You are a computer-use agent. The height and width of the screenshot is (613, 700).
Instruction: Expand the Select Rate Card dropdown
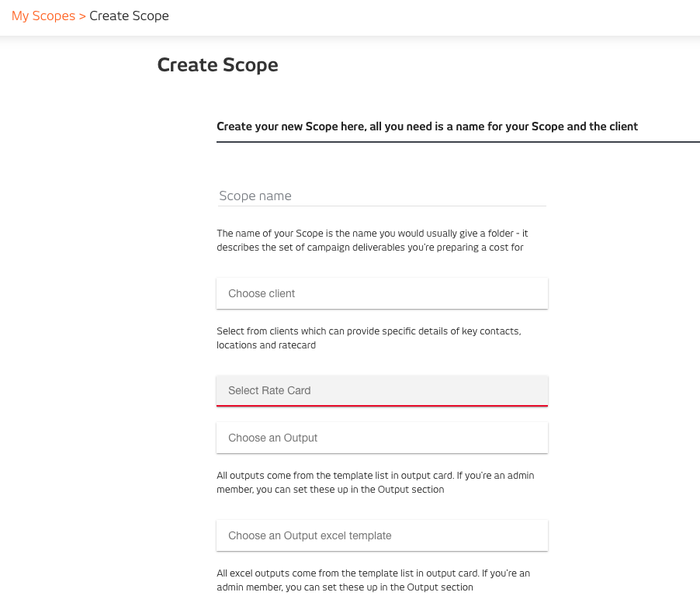pos(382,390)
